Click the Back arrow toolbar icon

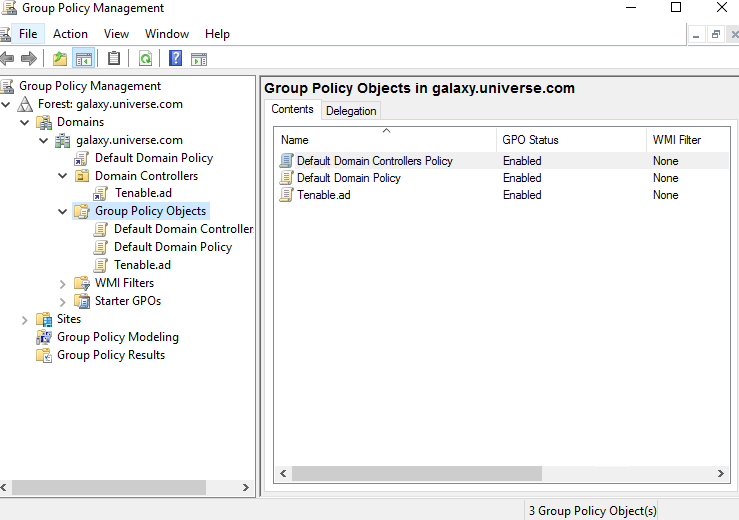(x=8, y=59)
